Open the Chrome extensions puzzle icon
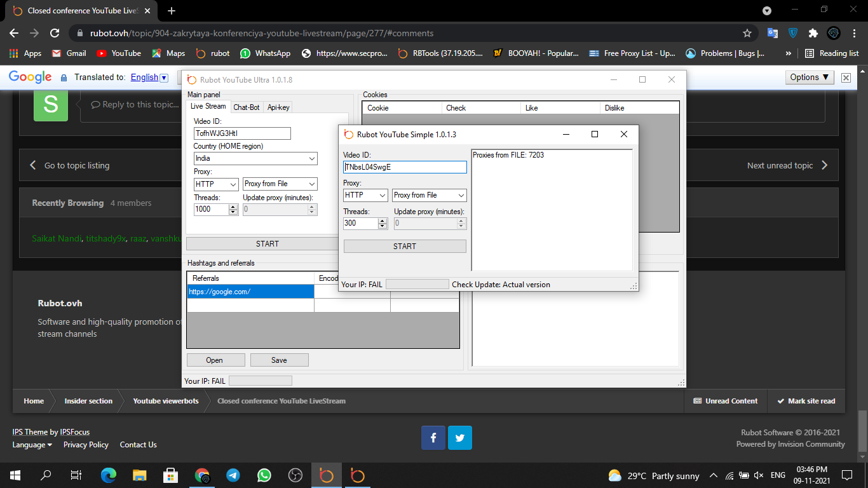Screen dimensions: 868x488 813,33
